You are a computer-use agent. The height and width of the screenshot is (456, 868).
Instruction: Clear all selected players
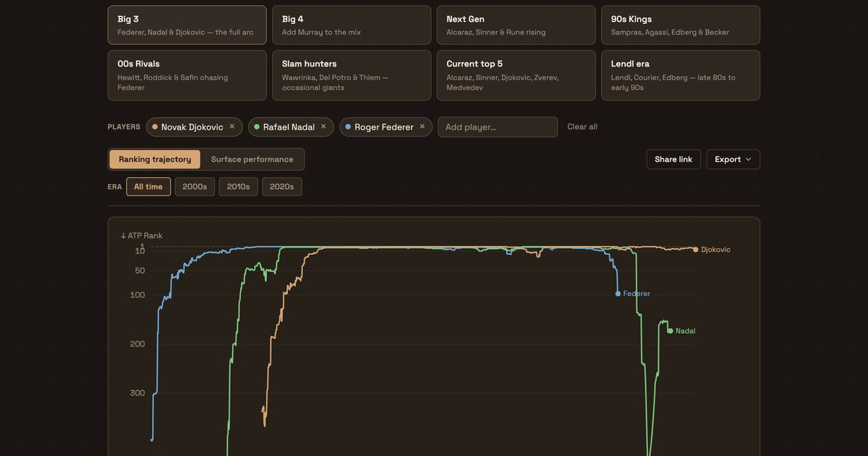[582, 127]
